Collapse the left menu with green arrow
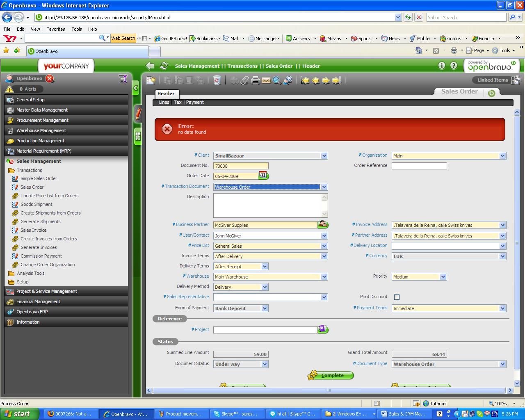Viewport: 525px width, 420px height. (x=136, y=88)
